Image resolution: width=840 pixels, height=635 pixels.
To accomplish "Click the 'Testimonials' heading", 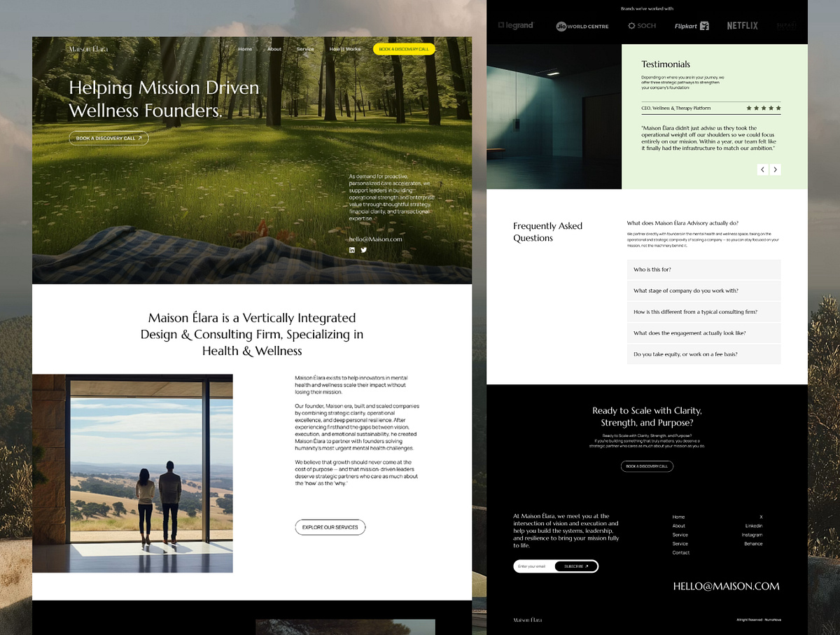I will coord(666,64).
